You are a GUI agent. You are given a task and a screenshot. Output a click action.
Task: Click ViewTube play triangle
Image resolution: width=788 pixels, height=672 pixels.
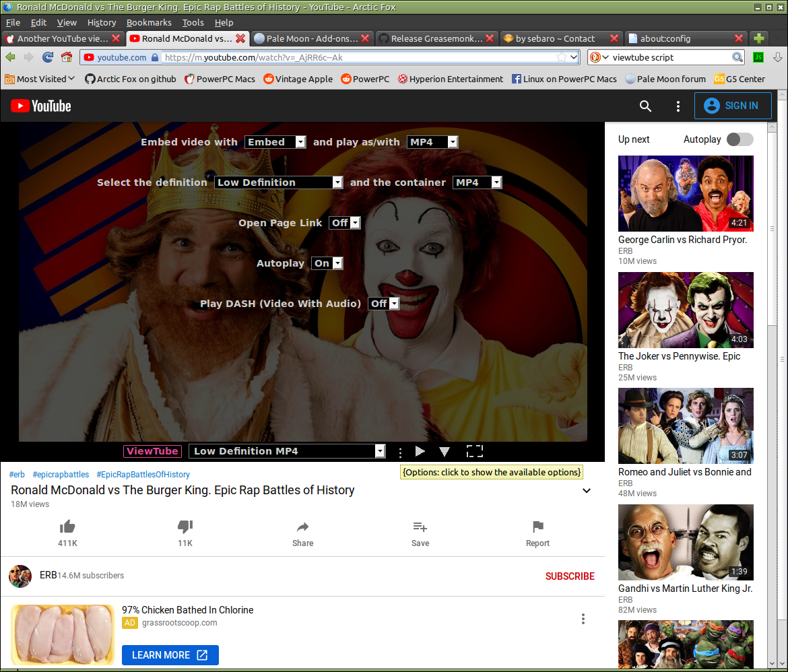[420, 451]
